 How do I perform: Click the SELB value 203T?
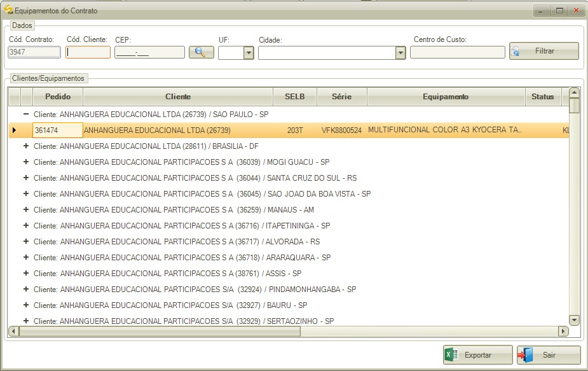[295, 130]
